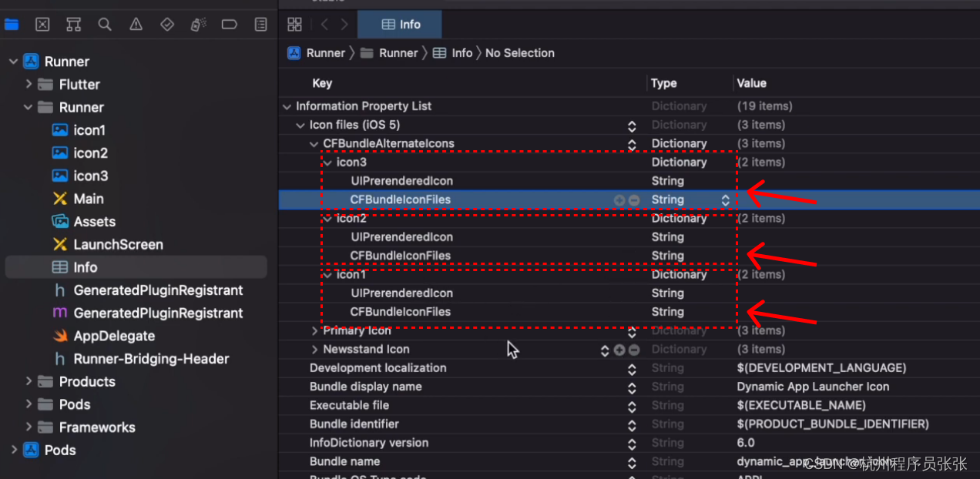Open the Issue navigator warning icon
The height and width of the screenshot is (479, 980).
(136, 25)
